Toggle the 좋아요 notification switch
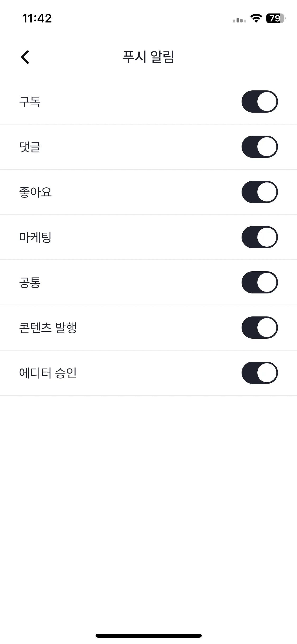 260,192
